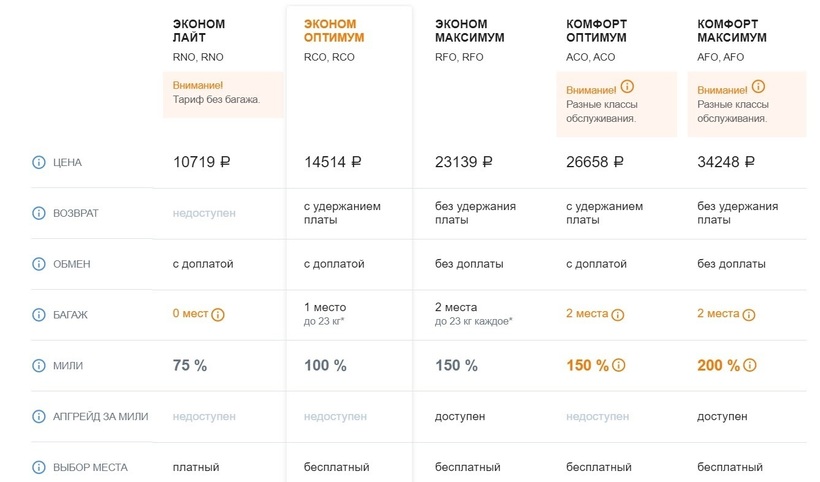Click info icon next to АПГРЕЙД ЗА МИЛИ
Viewport: 820px width, 482px height.
tap(39, 416)
